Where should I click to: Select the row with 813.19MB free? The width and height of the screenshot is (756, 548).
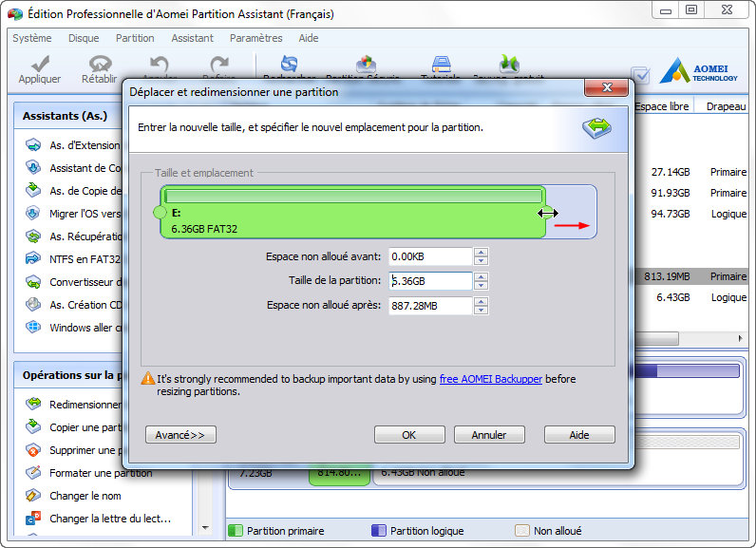pyautogui.click(x=691, y=276)
